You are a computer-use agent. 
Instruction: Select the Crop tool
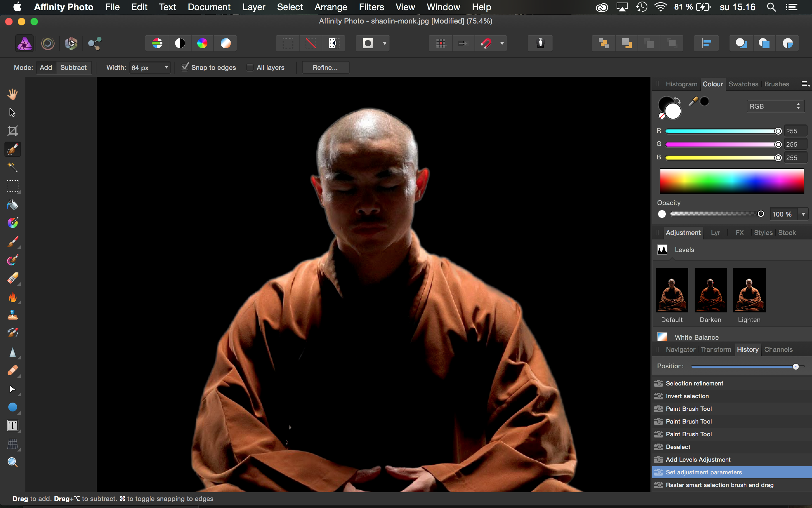[x=12, y=131]
